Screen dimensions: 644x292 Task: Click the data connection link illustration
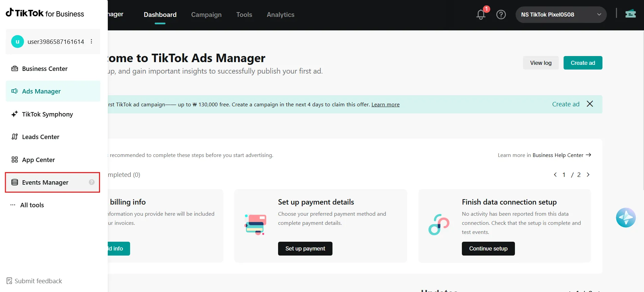click(439, 224)
